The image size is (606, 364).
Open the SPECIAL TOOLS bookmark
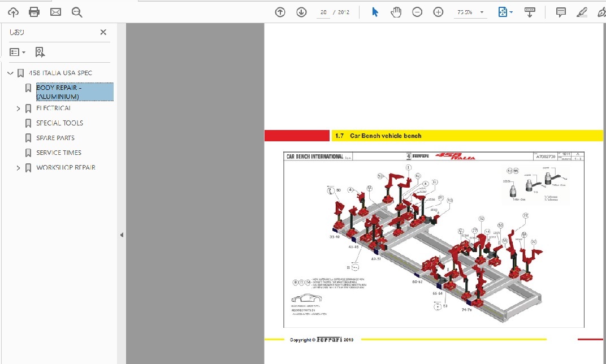point(59,123)
